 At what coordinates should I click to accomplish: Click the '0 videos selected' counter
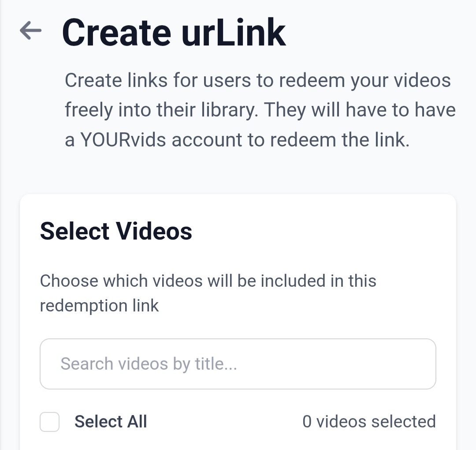point(369,422)
